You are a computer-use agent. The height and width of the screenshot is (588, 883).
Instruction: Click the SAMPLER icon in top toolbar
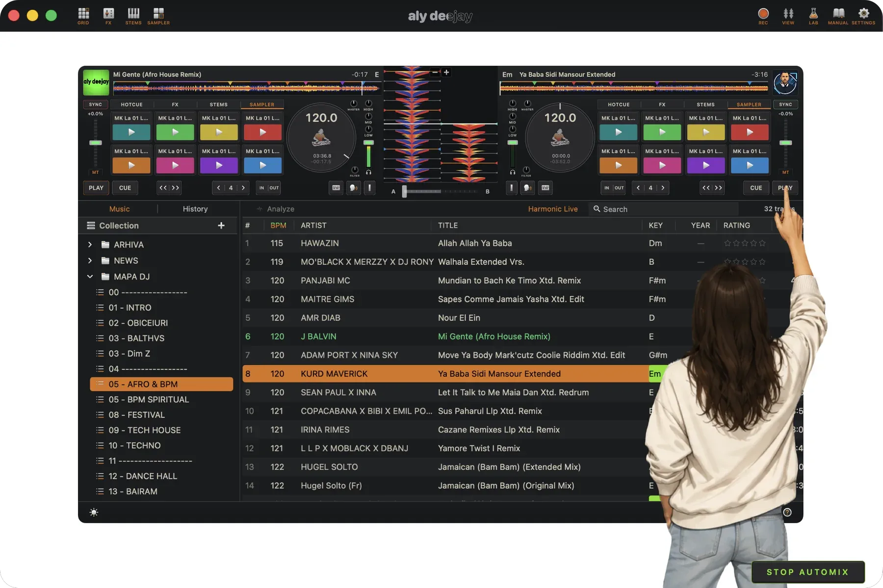pos(158,16)
